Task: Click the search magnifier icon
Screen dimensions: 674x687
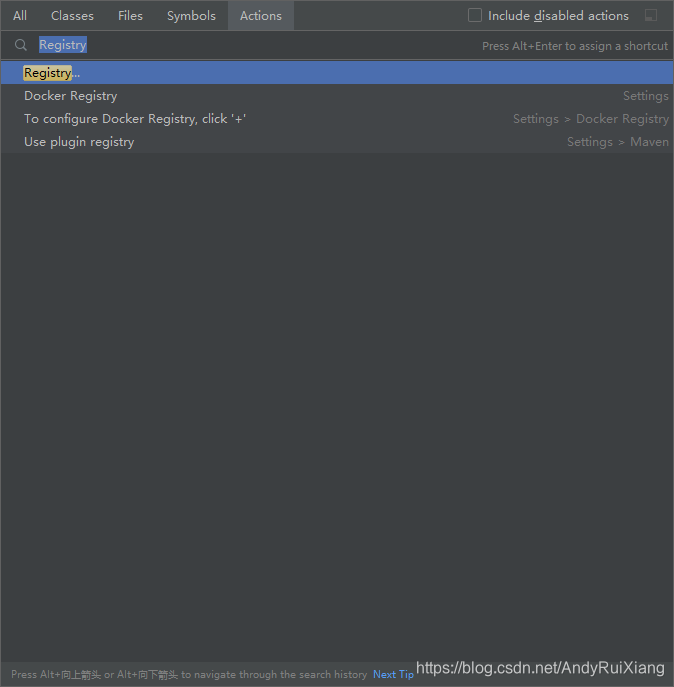Action: (x=21, y=45)
